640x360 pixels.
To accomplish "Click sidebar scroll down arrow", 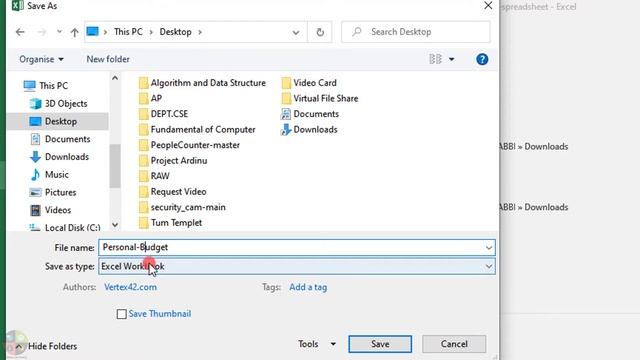I will [x=115, y=224].
